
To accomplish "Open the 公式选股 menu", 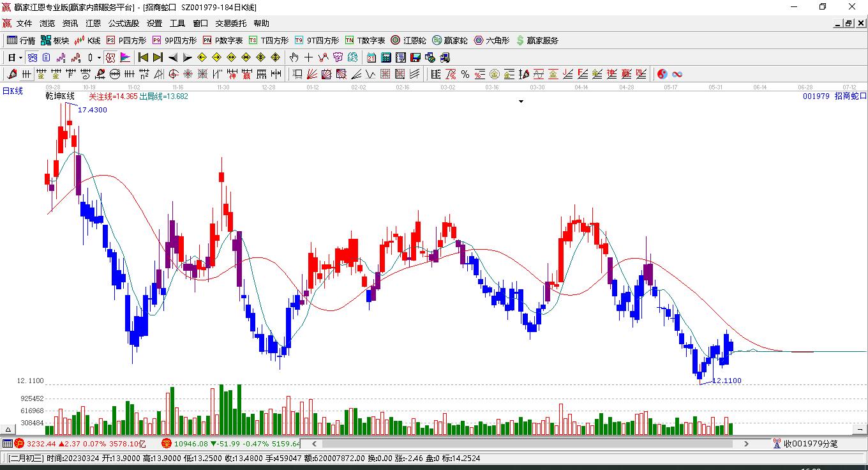I will coord(124,23).
